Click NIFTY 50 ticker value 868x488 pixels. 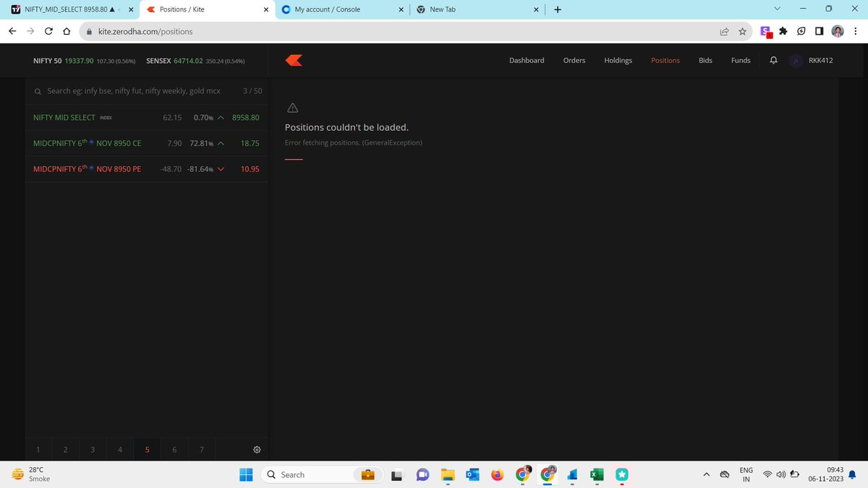[79, 61]
